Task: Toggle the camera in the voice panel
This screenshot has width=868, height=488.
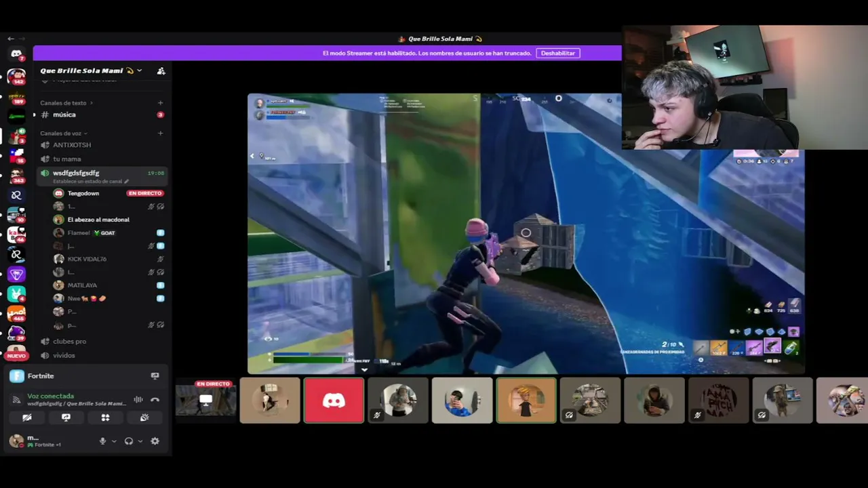Action: pyautogui.click(x=27, y=418)
